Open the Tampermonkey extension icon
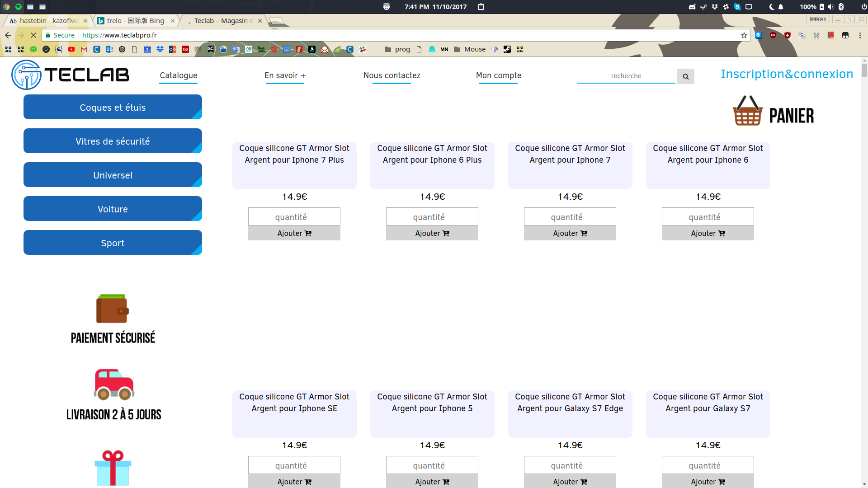 click(845, 35)
